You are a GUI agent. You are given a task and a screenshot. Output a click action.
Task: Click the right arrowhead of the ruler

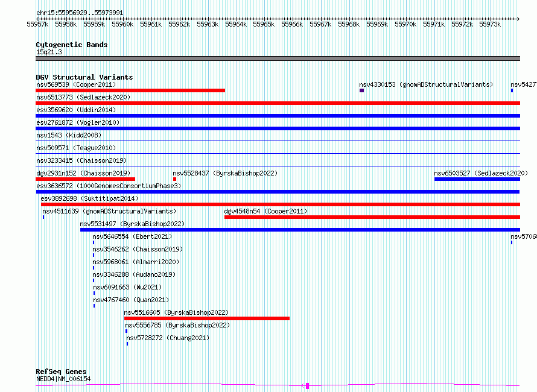(x=518, y=19)
